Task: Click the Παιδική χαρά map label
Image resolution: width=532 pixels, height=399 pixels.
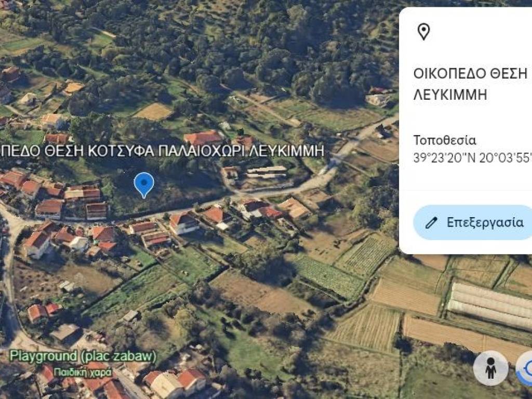Action: [83, 373]
